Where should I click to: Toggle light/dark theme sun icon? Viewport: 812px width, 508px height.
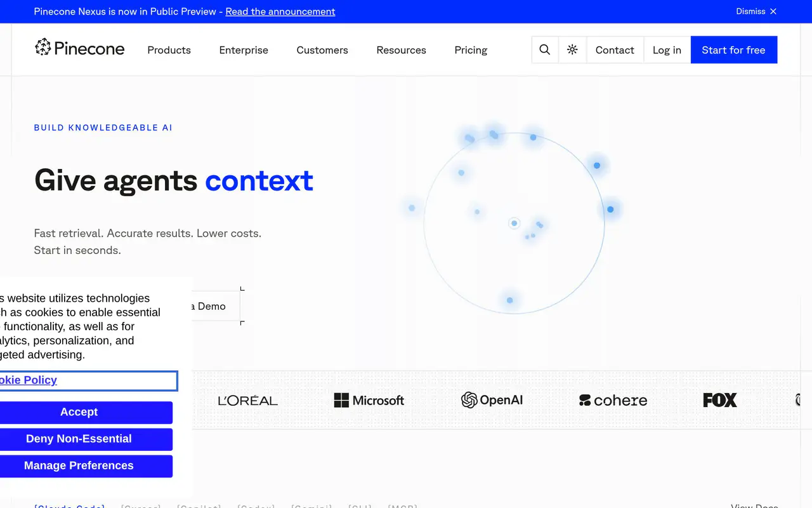[572, 50]
